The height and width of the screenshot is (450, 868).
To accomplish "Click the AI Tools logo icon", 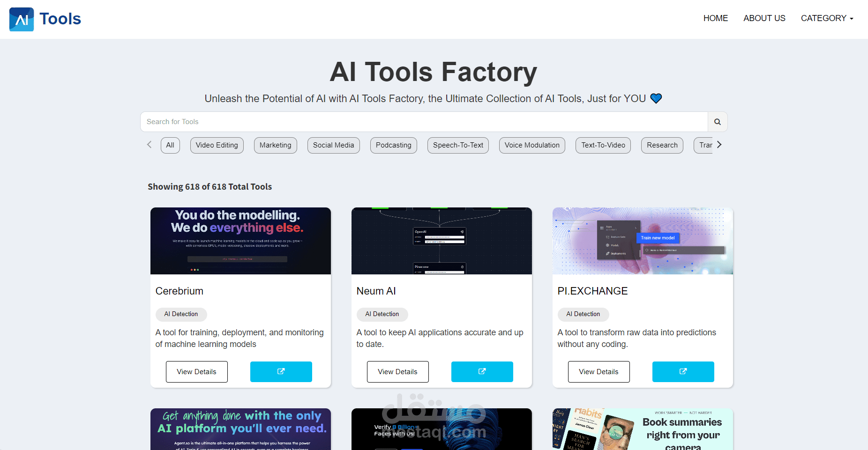I will pos(22,19).
